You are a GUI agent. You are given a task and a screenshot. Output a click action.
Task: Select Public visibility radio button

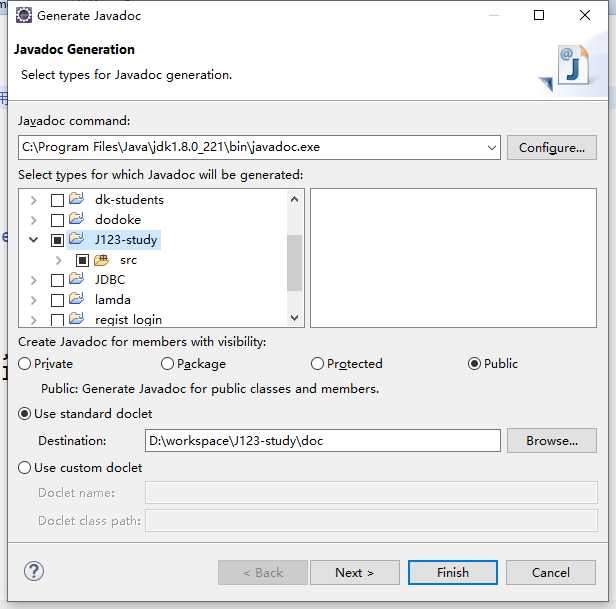(475, 364)
